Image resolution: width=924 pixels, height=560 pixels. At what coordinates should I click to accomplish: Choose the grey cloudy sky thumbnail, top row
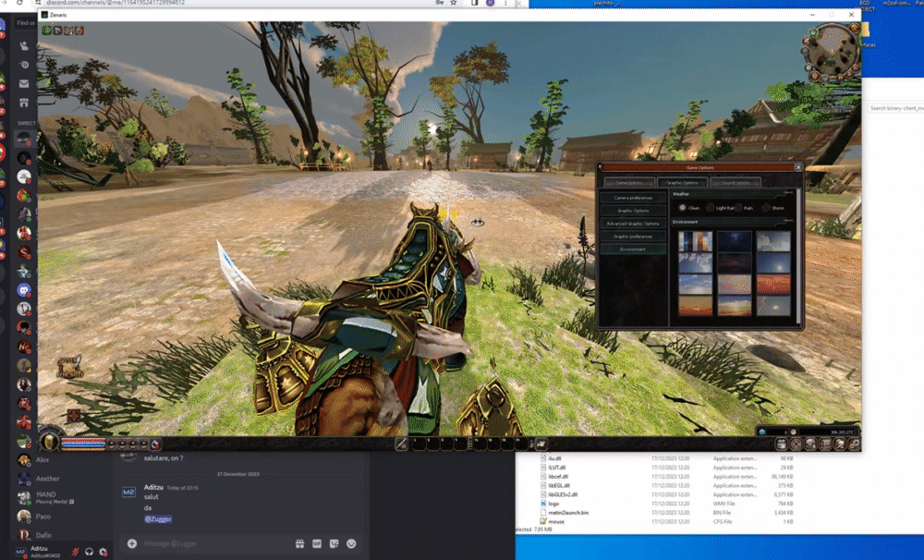[x=773, y=241]
